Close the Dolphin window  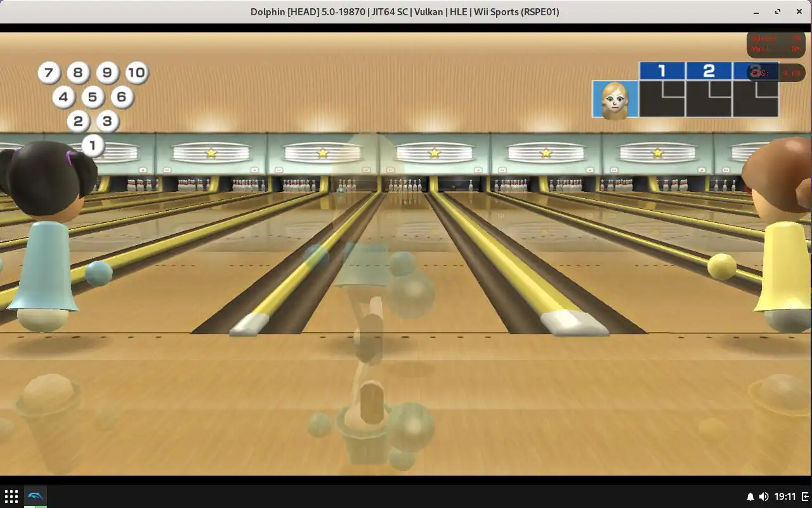pyautogui.click(x=799, y=11)
